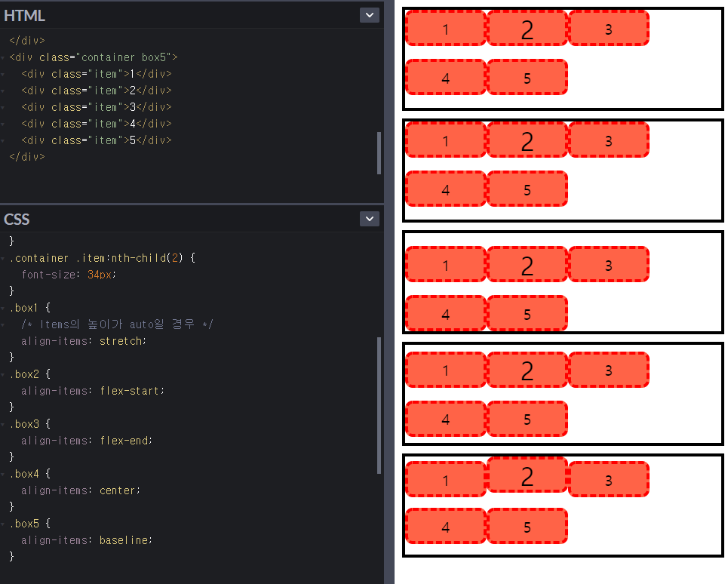Click the align-items: center declaration
This screenshot has width=728, height=584.
(x=81, y=490)
